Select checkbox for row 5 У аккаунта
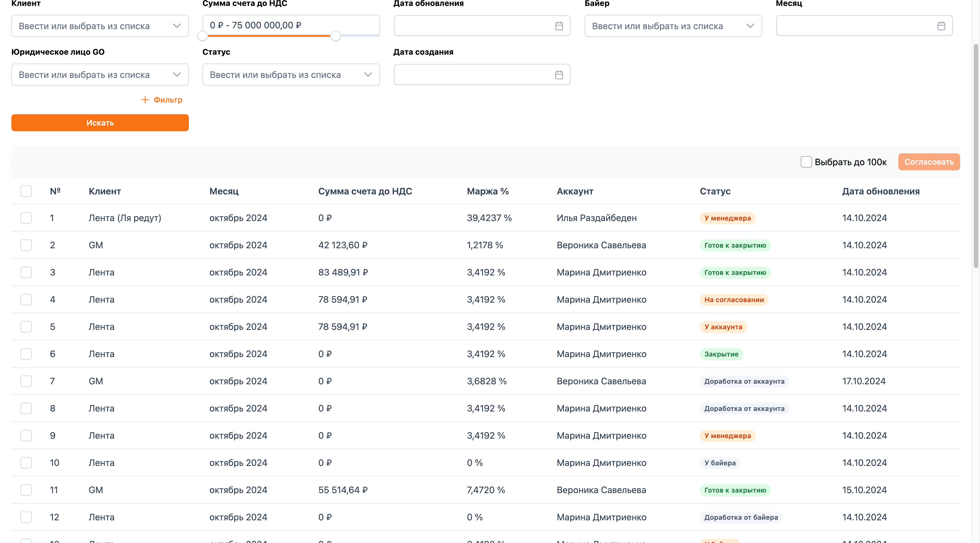 coord(26,327)
